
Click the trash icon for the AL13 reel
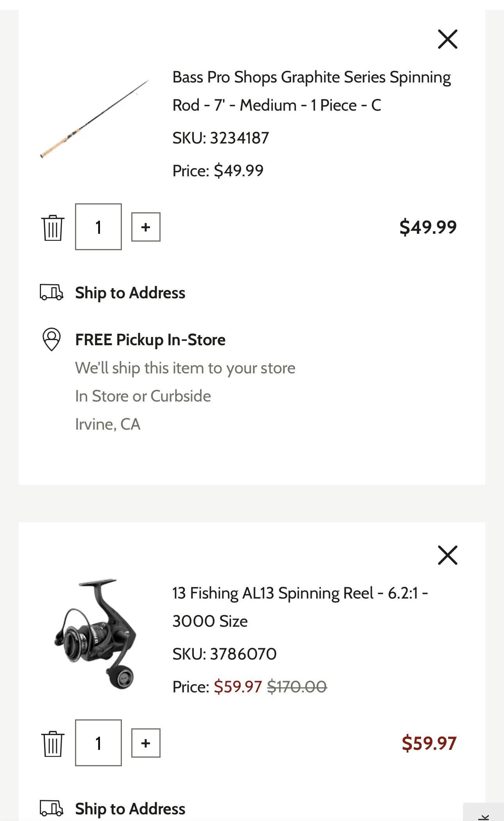[x=52, y=744]
